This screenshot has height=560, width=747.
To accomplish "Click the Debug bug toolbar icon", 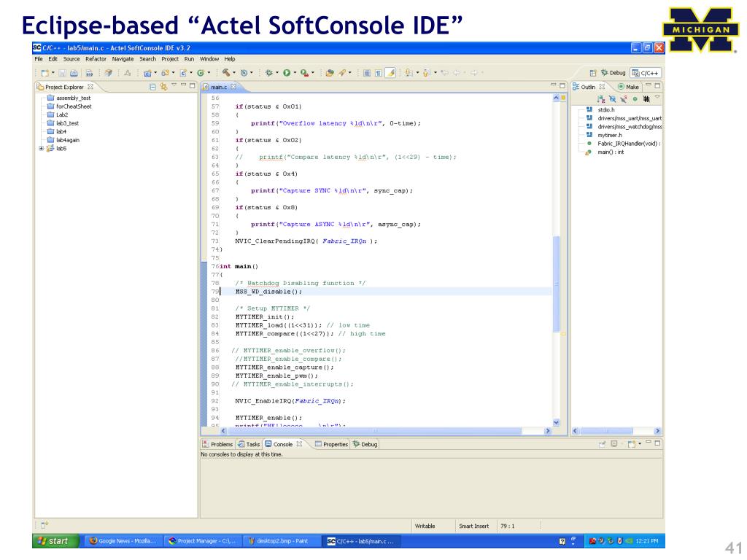I will [269, 73].
